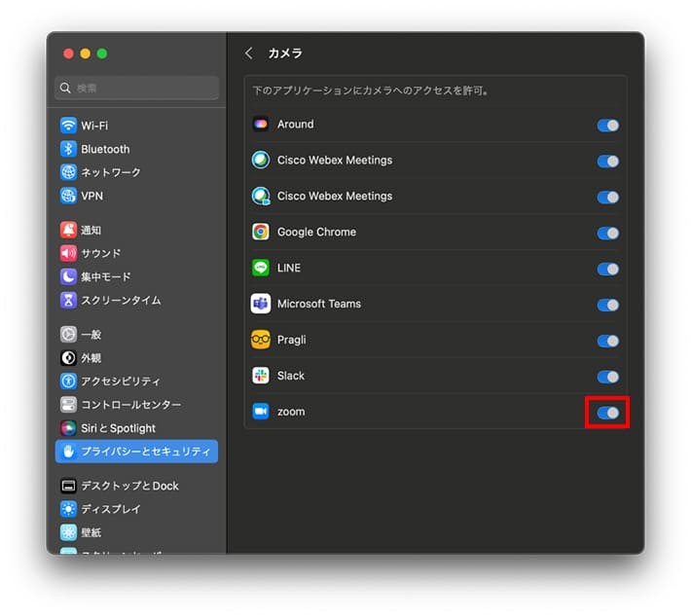
Task: Click the Google Chrome app icon
Action: point(261,232)
